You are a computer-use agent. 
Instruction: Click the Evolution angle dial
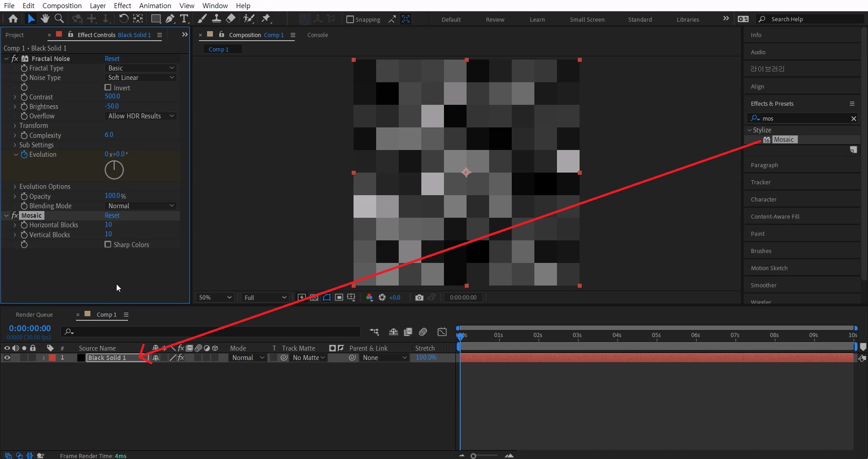(114, 170)
